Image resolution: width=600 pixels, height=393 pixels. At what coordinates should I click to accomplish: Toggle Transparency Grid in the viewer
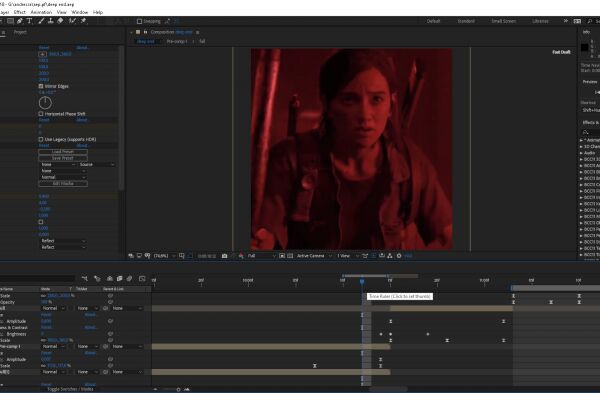pyautogui.click(x=290, y=256)
